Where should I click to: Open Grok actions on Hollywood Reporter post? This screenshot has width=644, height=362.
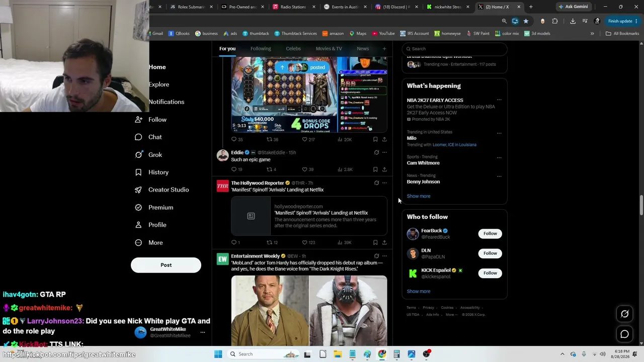coord(376,183)
